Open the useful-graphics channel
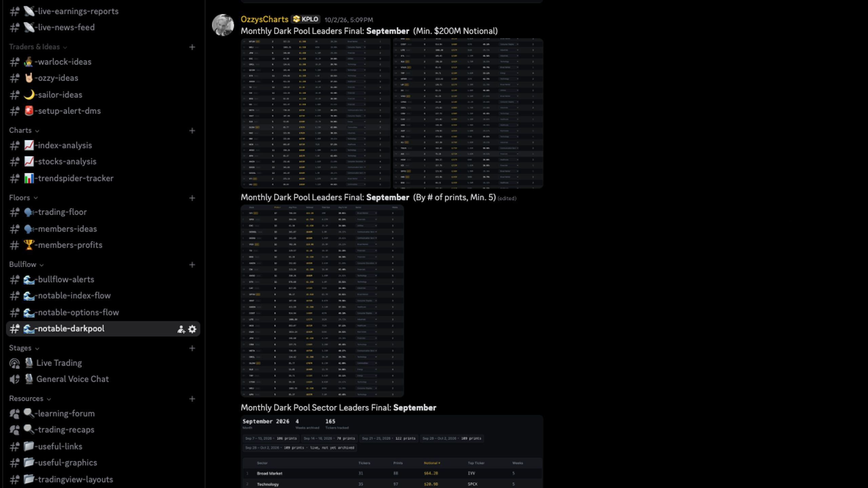The image size is (868, 488). 103,463
